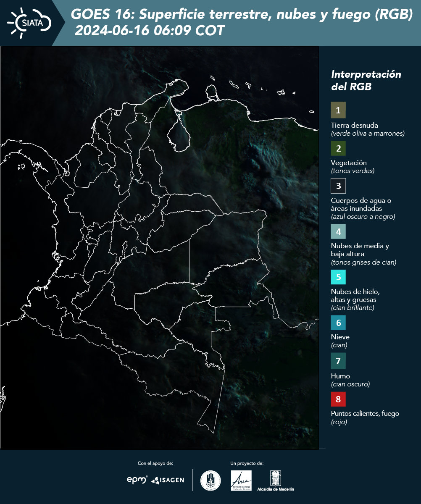Click '(cian oscuro)' description
This screenshot has width=421, height=504.
(350, 384)
